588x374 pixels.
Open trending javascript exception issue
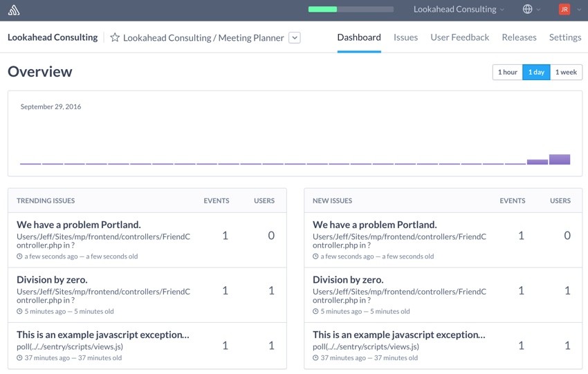tap(103, 335)
